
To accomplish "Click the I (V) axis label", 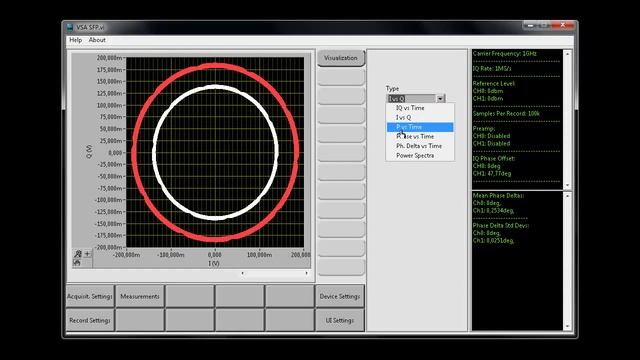I will tap(214, 263).
